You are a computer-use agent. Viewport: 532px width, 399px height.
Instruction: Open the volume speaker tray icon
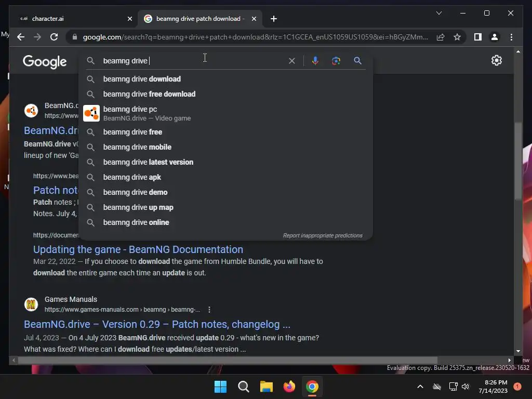pyautogui.click(x=465, y=387)
